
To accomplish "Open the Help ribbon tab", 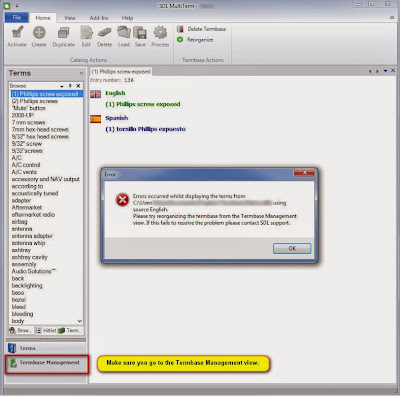I will point(127,18).
